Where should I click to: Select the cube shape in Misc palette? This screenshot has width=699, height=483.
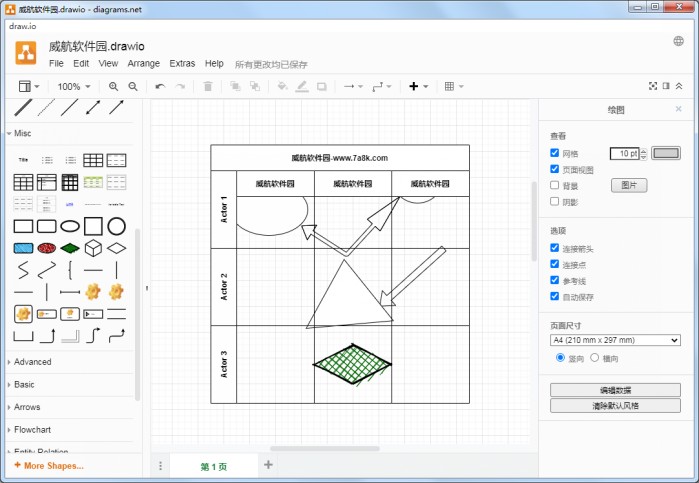coord(93,247)
